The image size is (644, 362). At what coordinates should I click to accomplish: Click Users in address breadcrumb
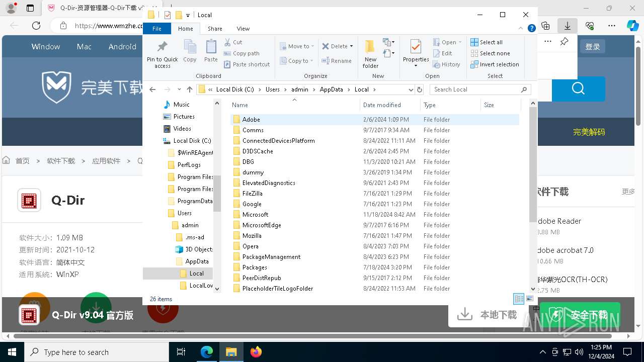(272, 89)
